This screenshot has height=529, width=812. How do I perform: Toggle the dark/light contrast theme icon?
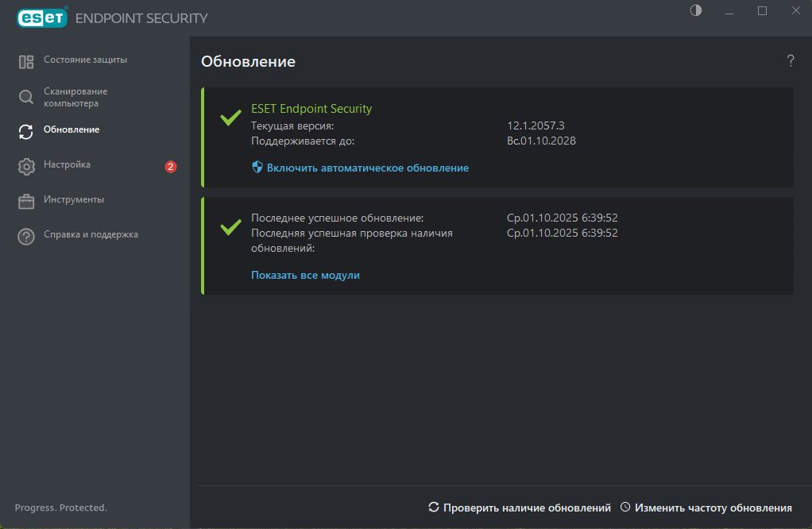[696, 10]
